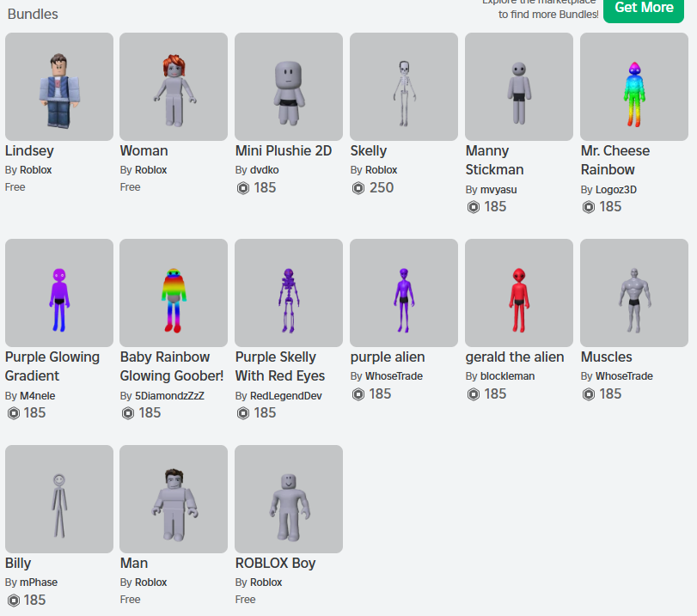Click the Free label under Lindsey
Image resolution: width=697 pixels, height=616 pixels.
click(15, 187)
